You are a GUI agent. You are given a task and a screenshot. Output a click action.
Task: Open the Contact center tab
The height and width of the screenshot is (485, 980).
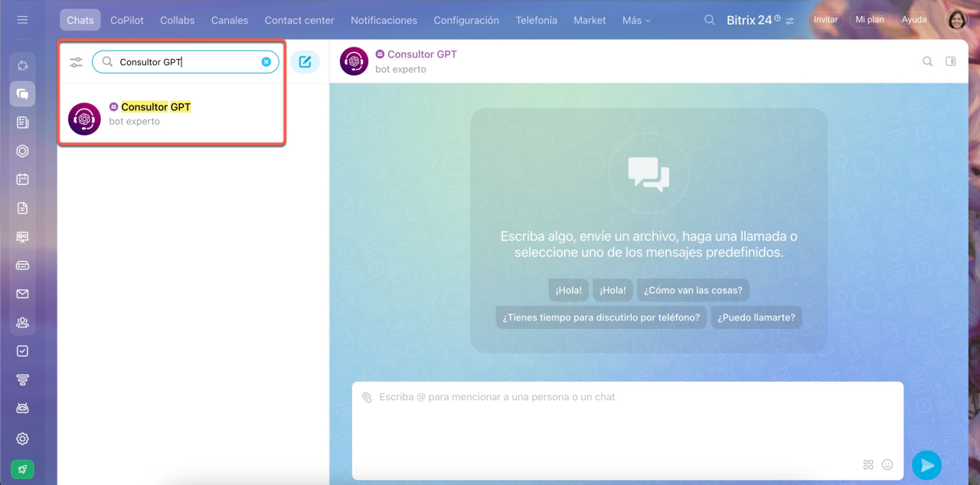pos(299,20)
